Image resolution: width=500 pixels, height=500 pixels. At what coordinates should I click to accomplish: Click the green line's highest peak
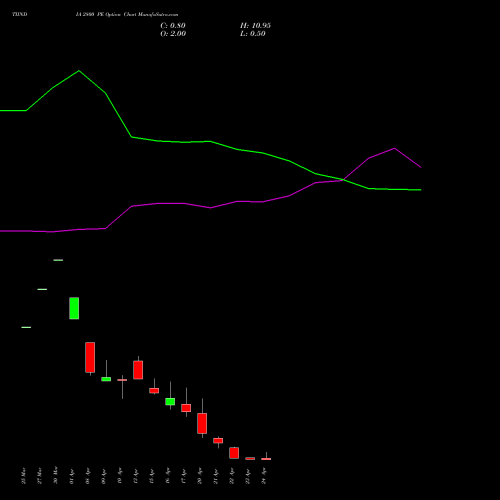pos(79,71)
